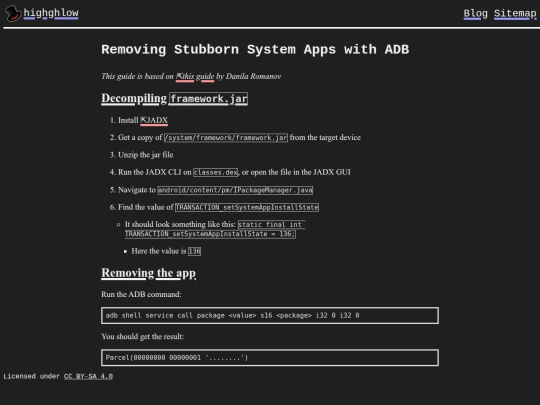
Task: Open the JADX external link
Action: coord(154,120)
